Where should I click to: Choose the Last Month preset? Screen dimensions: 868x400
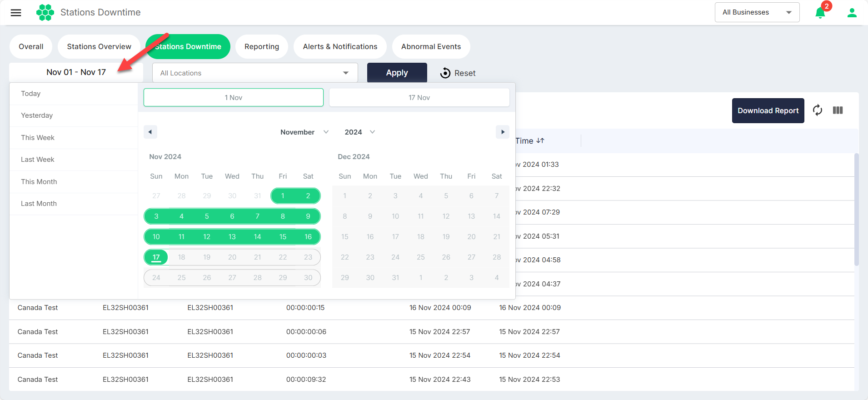coord(74,204)
